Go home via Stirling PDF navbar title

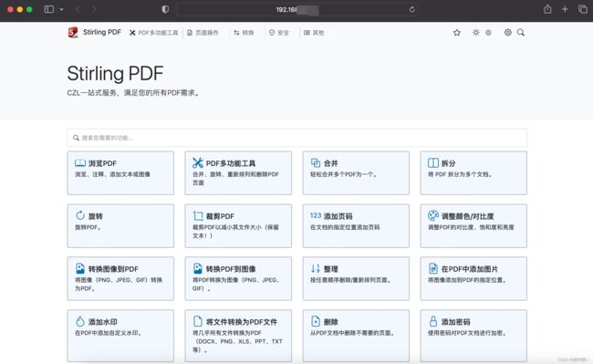[102, 32]
